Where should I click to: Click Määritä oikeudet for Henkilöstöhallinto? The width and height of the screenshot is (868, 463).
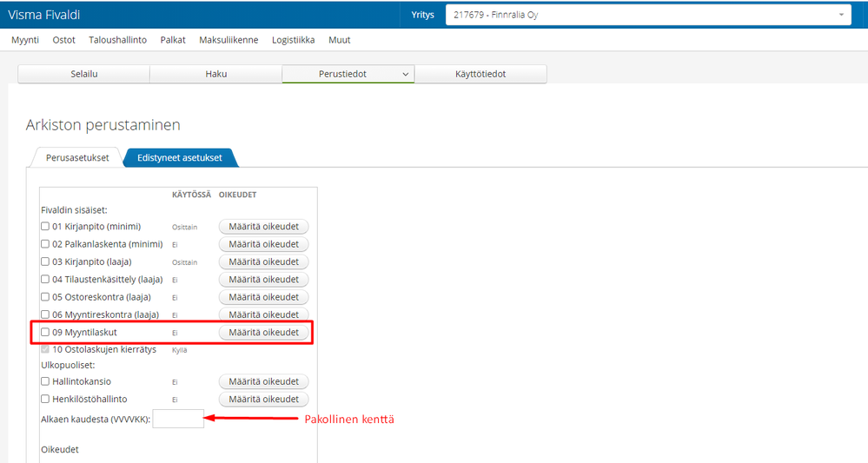pos(263,400)
